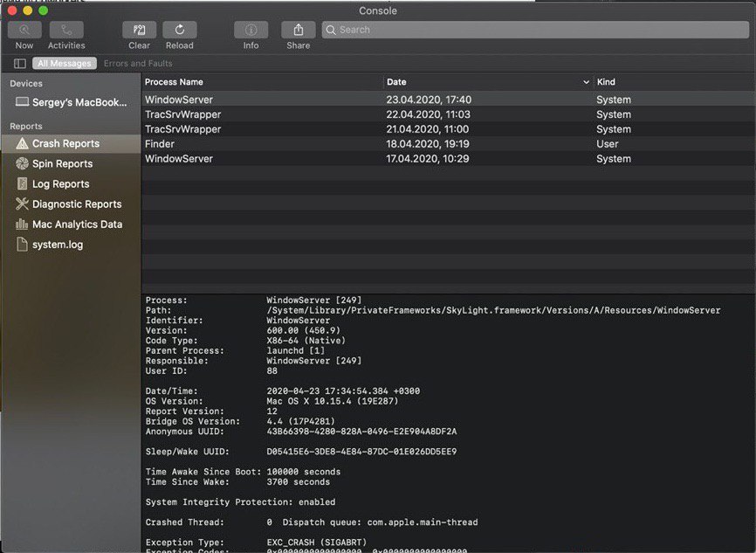
Task: Click the User kind cell
Action: pyautogui.click(x=607, y=144)
